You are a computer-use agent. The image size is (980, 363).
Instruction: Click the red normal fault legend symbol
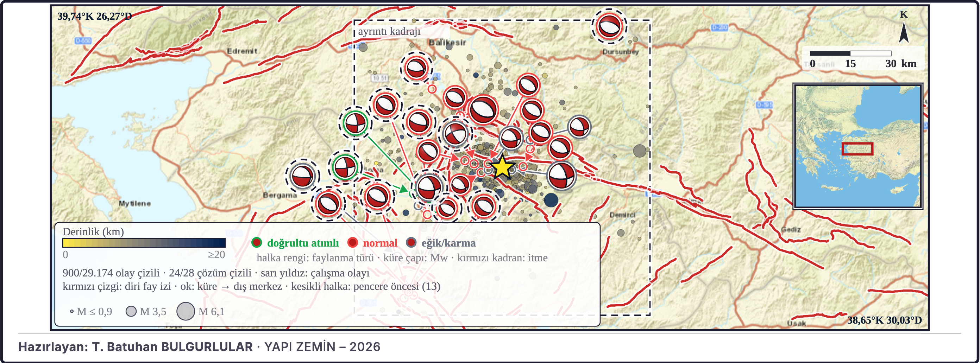353,242
